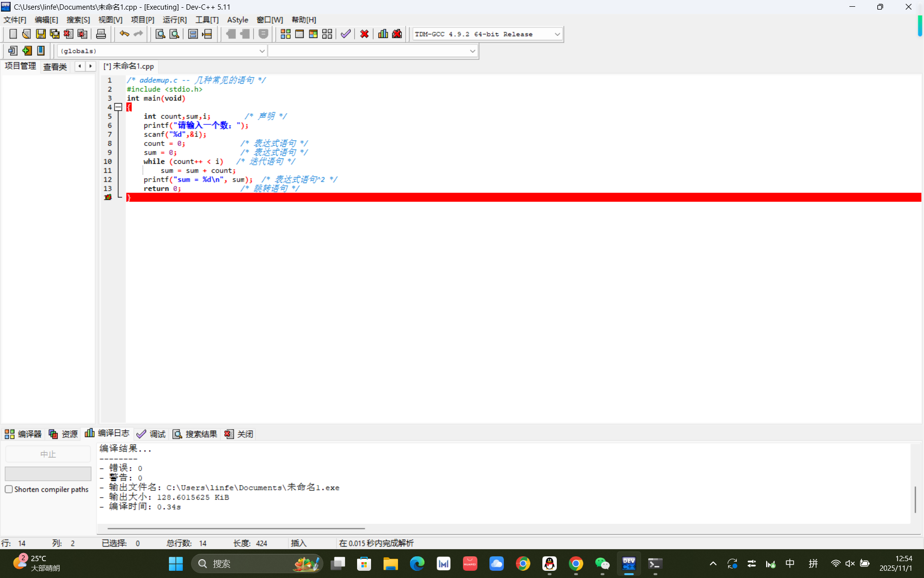
Task: Click the compile log vertical scrollbar
Action: coord(915,499)
